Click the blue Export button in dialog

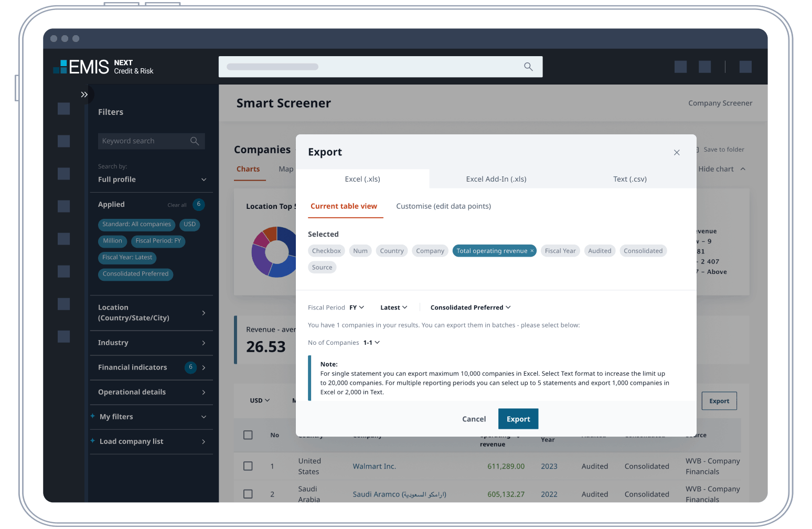point(518,419)
